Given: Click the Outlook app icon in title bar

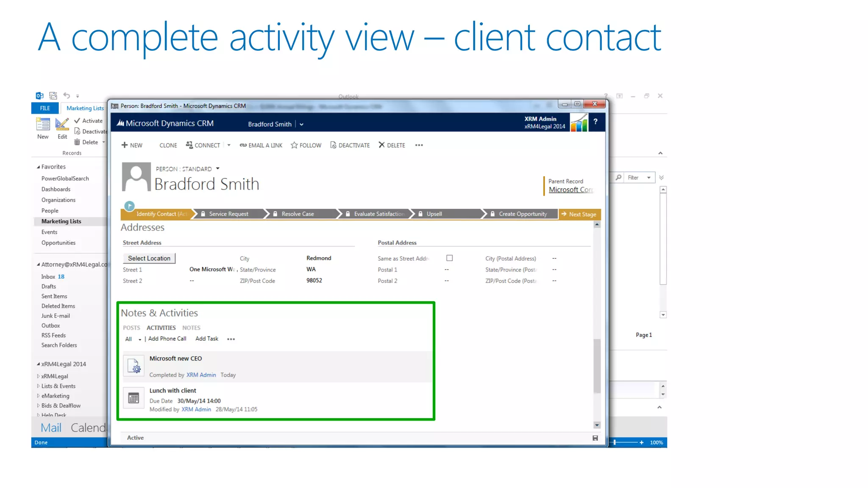Looking at the screenshot, I should (x=39, y=95).
